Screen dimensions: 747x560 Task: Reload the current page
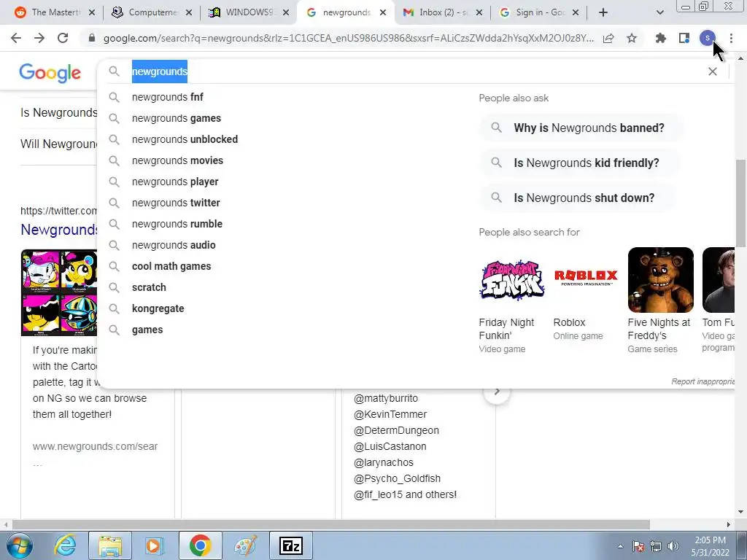pyautogui.click(x=63, y=38)
